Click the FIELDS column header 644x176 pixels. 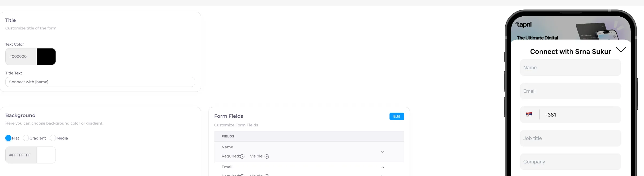[228, 136]
